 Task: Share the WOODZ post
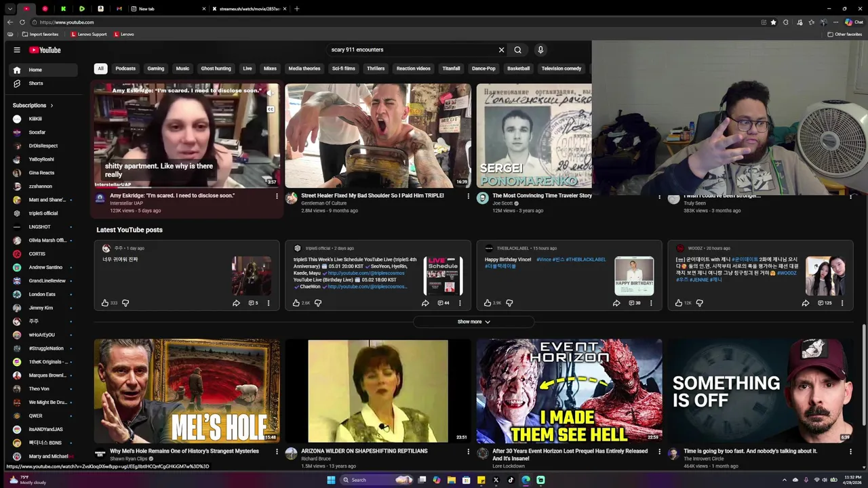[x=806, y=303]
